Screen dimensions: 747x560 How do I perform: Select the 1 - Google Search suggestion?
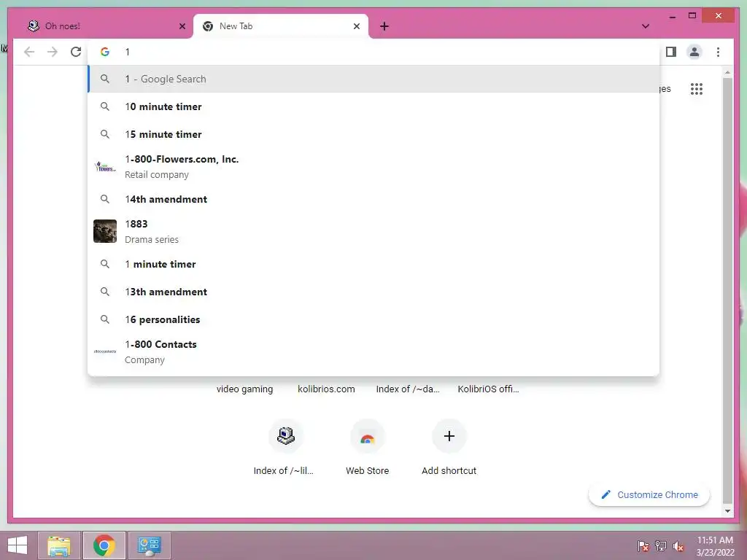(373, 79)
